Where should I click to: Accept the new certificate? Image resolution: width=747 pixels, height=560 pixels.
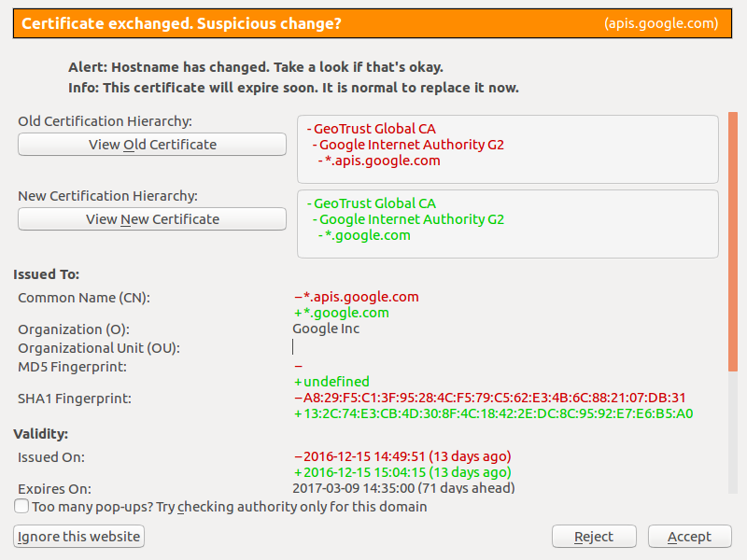689,537
